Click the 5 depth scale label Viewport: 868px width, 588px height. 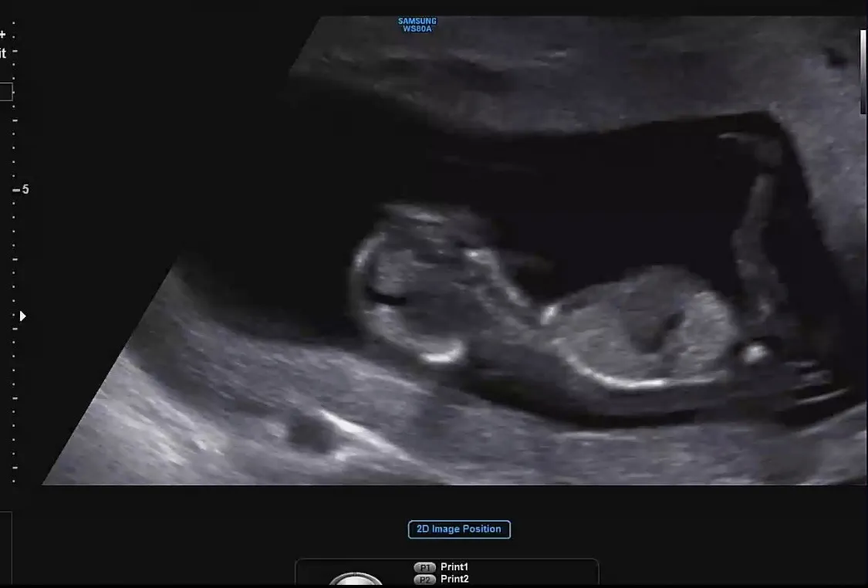click(25, 189)
